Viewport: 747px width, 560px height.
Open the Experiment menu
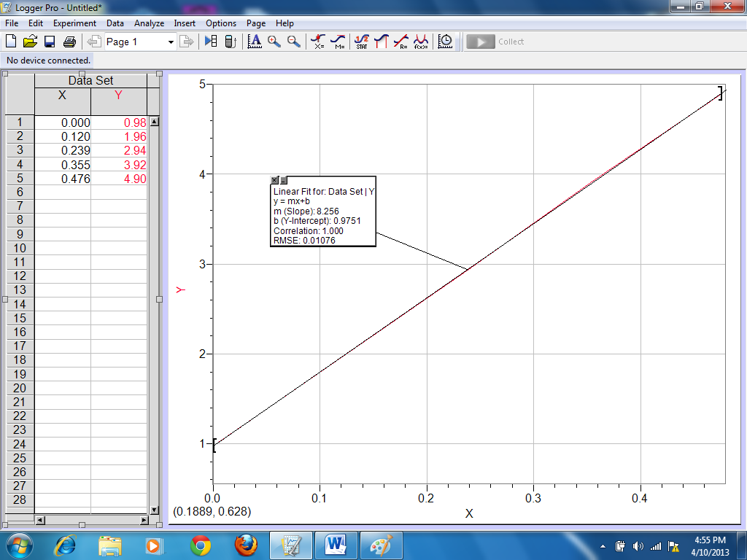pos(74,23)
